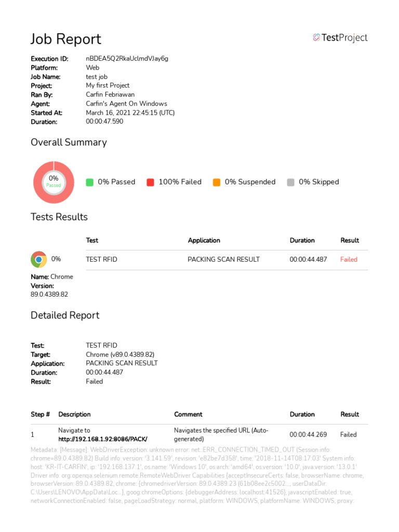Click Detailed Report result Failed value

[95, 382]
